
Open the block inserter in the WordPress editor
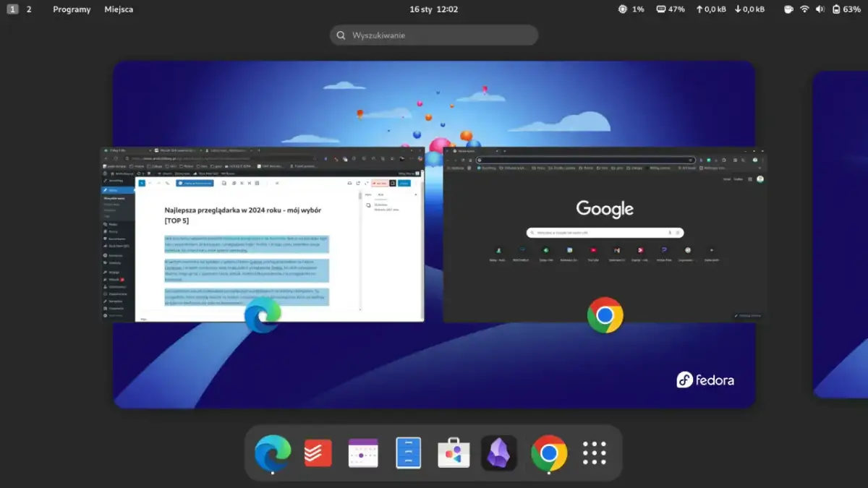coord(142,184)
